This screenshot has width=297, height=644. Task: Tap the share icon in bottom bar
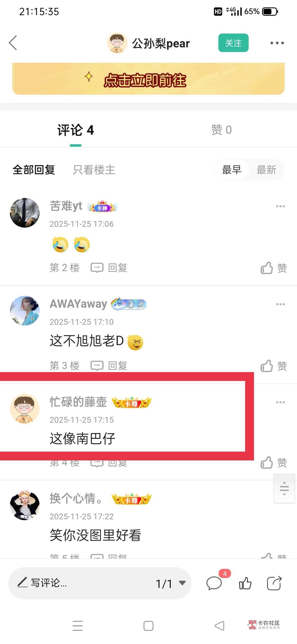(x=274, y=583)
